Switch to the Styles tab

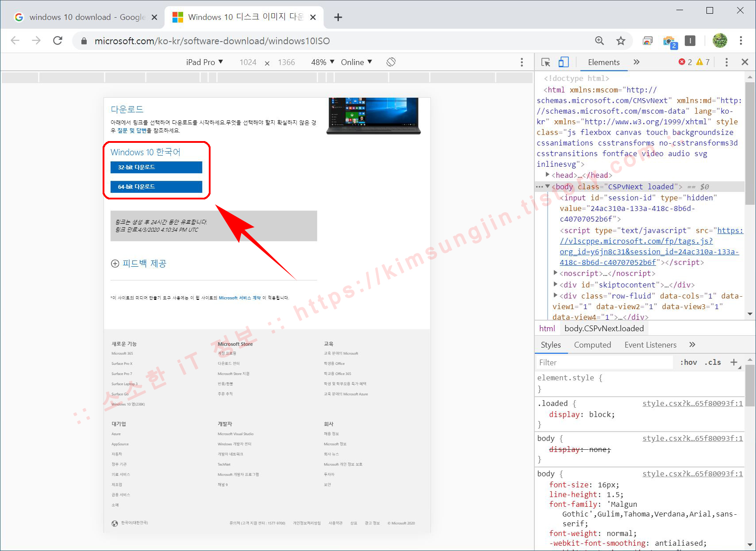point(551,344)
